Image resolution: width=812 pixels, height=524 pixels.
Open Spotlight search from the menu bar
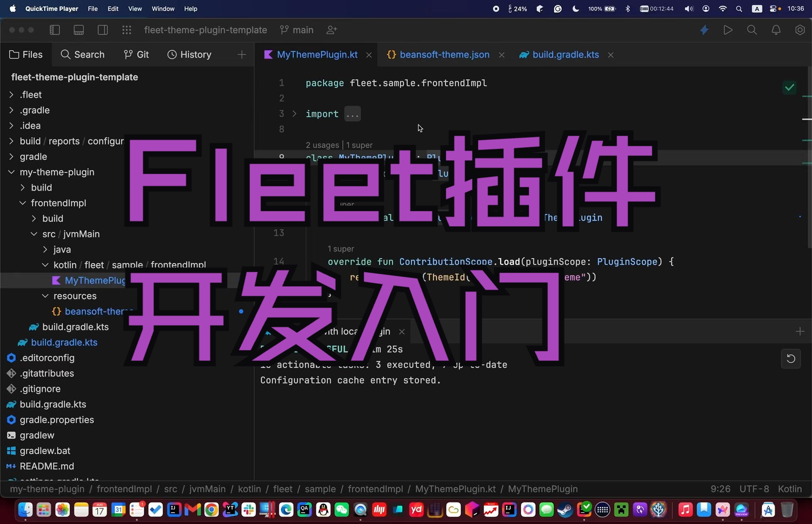pos(739,8)
